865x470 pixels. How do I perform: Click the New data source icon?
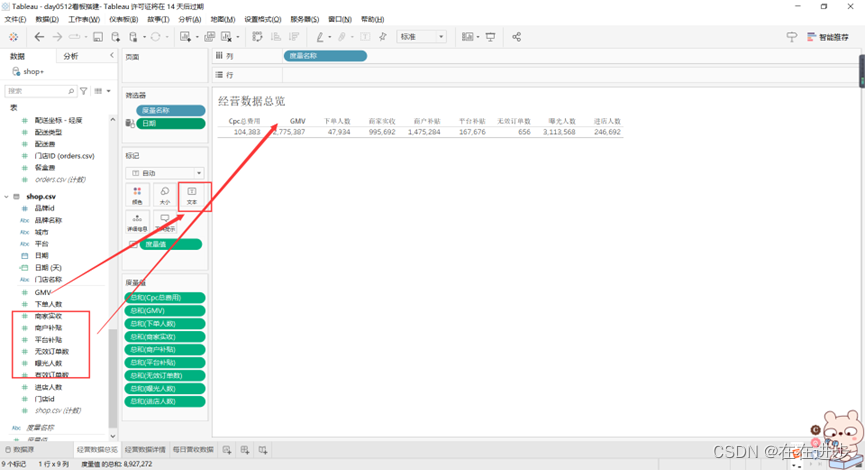tap(115, 37)
